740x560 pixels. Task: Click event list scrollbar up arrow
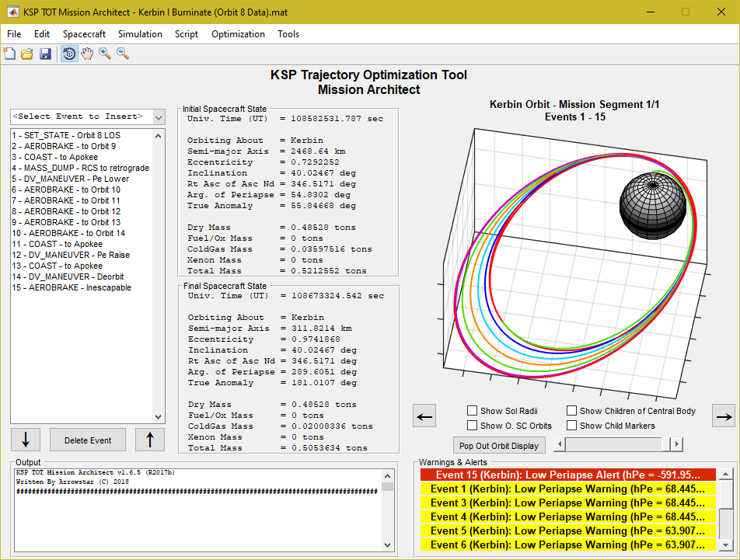pyautogui.click(x=158, y=136)
